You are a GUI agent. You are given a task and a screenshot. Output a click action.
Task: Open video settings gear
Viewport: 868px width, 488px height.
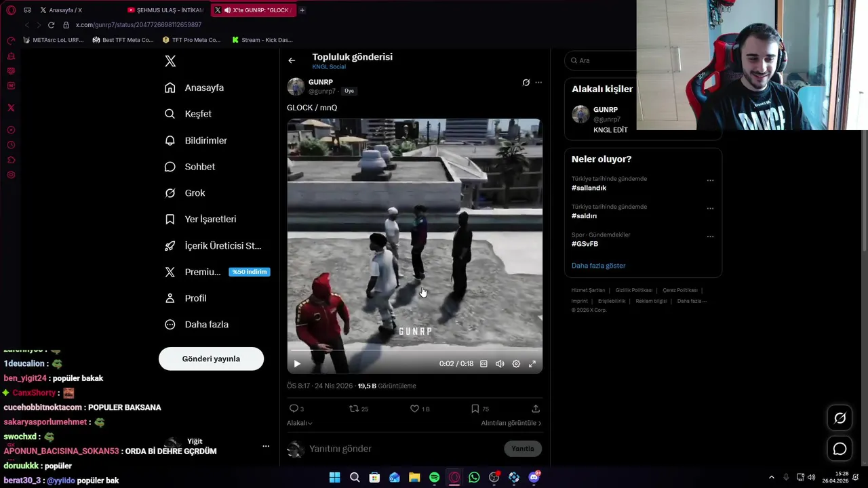(x=516, y=364)
